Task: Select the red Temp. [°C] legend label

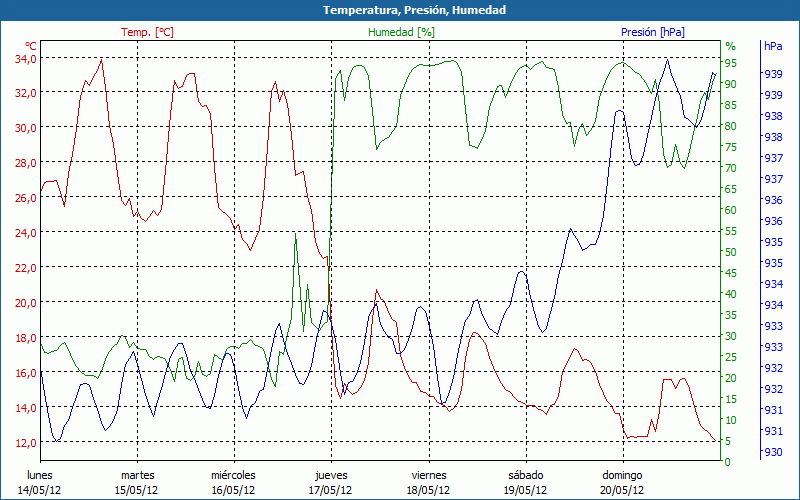Action: (x=147, y=32)
